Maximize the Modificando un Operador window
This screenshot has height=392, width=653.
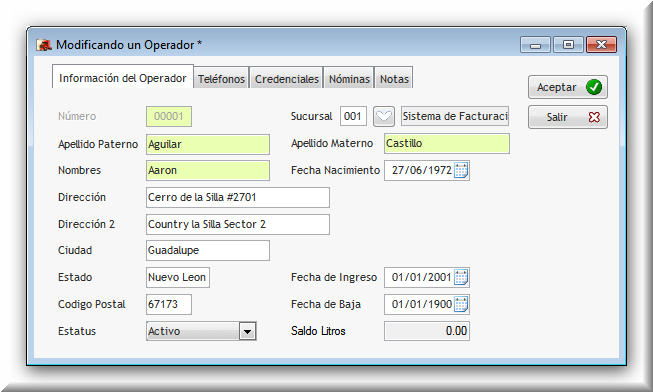pyautogui.click(x=568, y=45)
